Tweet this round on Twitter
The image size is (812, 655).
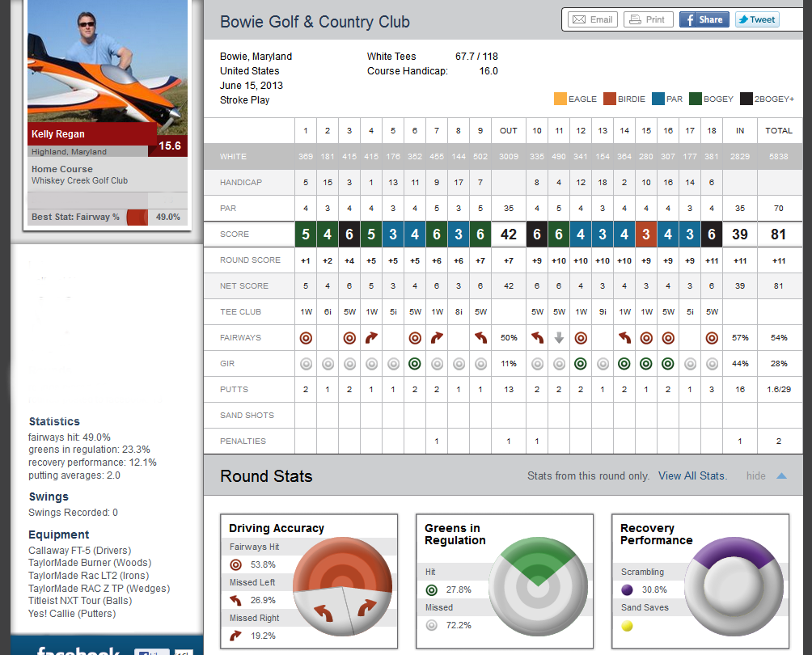756,19
